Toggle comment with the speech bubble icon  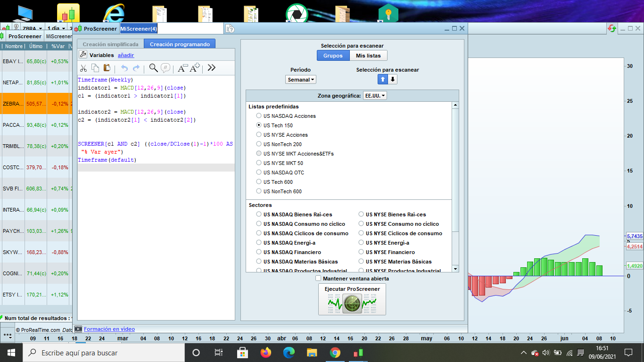(x=165, y=68)
